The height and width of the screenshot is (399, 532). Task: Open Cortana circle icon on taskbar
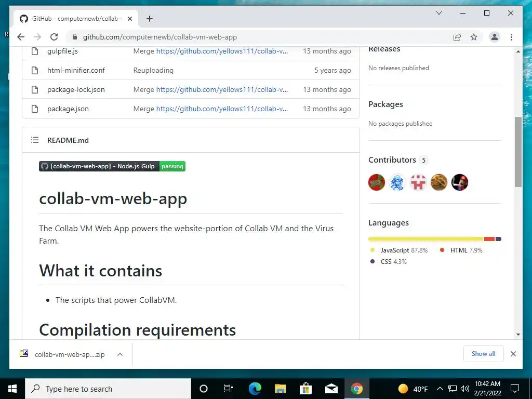(203, 389)
